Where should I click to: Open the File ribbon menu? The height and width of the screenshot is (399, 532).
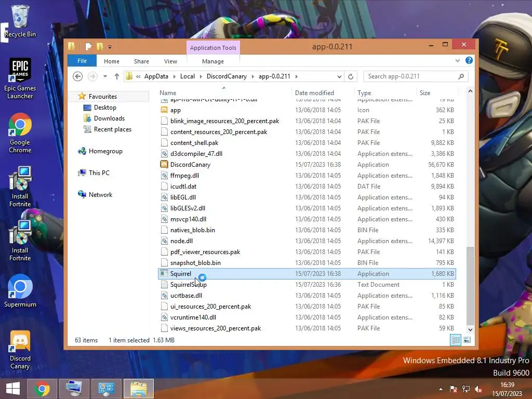pyautogui.click(x=82, y=61)
